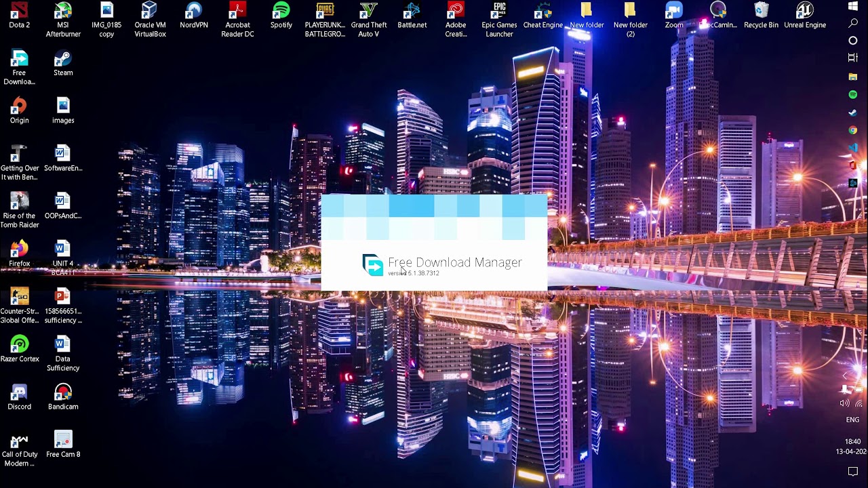Select the Cheat Engine icon
This screenshot has width=868, height=488.
(542, 16)
